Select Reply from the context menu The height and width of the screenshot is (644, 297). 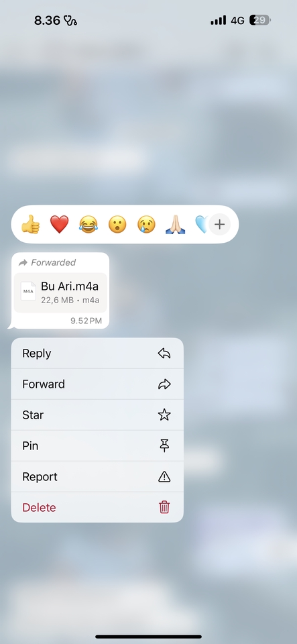coord(97,354)
